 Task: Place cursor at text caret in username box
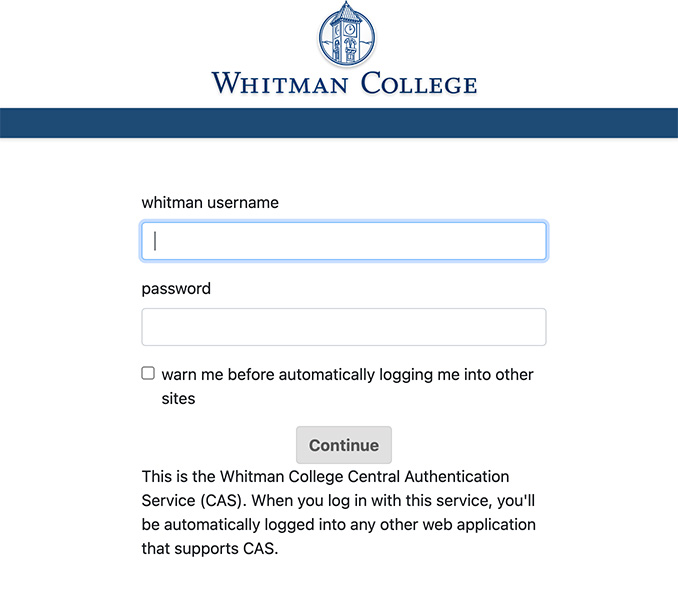pos(156,241)
